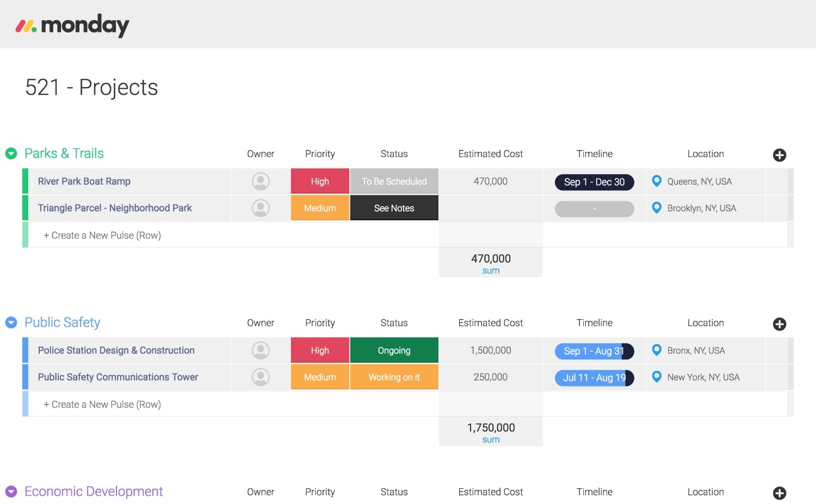Change High priority of River Park Boat Ramp
816x504 pixels.
click(320, 182)
